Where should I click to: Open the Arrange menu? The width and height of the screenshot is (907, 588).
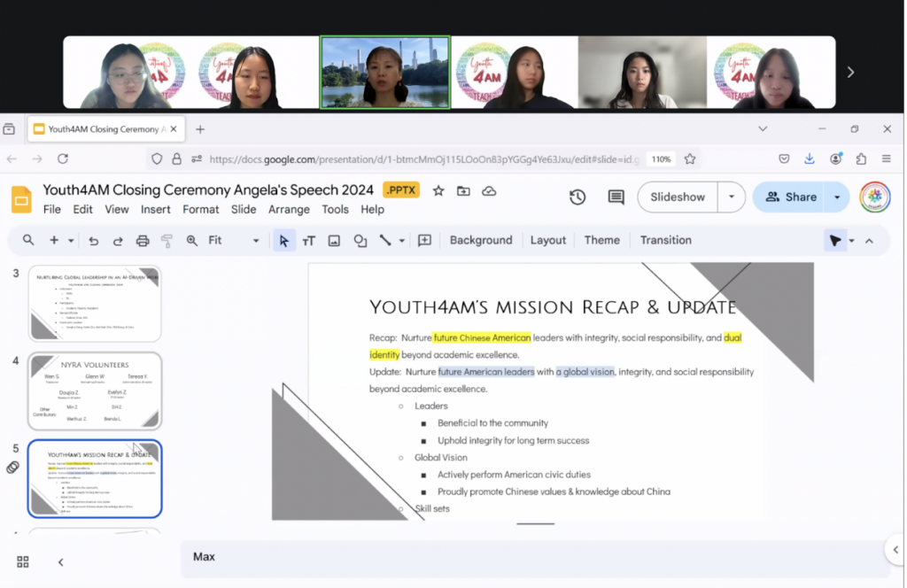pyautogui.click(x=289, y=209)
